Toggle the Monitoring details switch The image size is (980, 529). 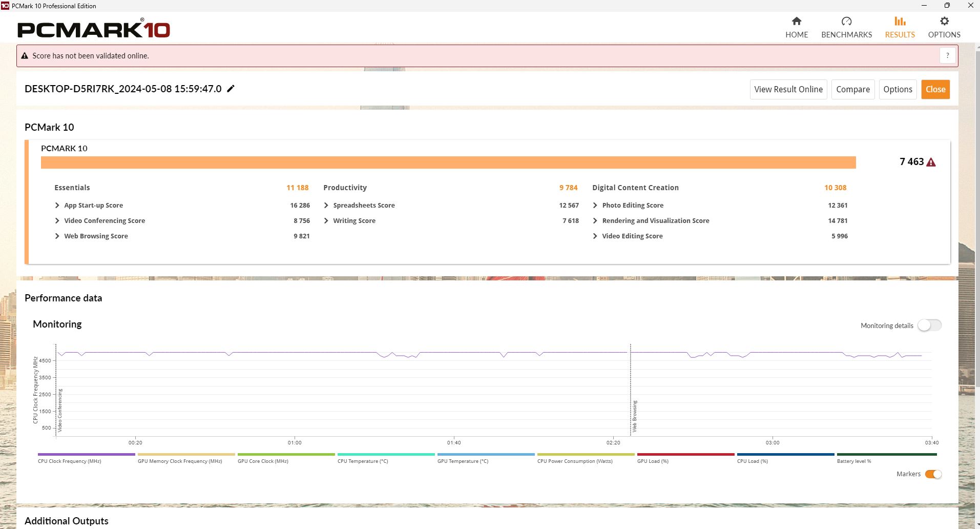coord(929,325)
